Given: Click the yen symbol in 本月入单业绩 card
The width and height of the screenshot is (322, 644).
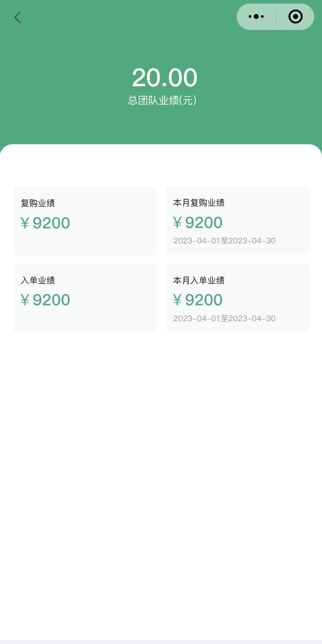Looking at the screenshot, I should coord(177,300).
